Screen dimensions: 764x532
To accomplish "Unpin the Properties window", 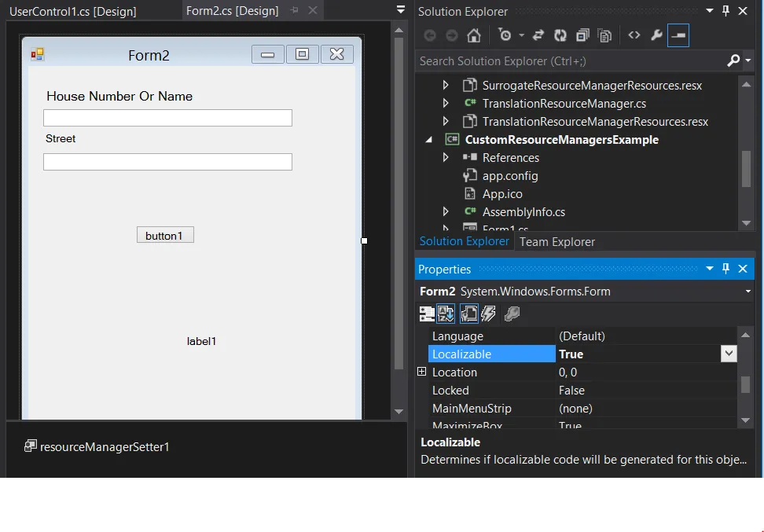I will coord(725,269).
